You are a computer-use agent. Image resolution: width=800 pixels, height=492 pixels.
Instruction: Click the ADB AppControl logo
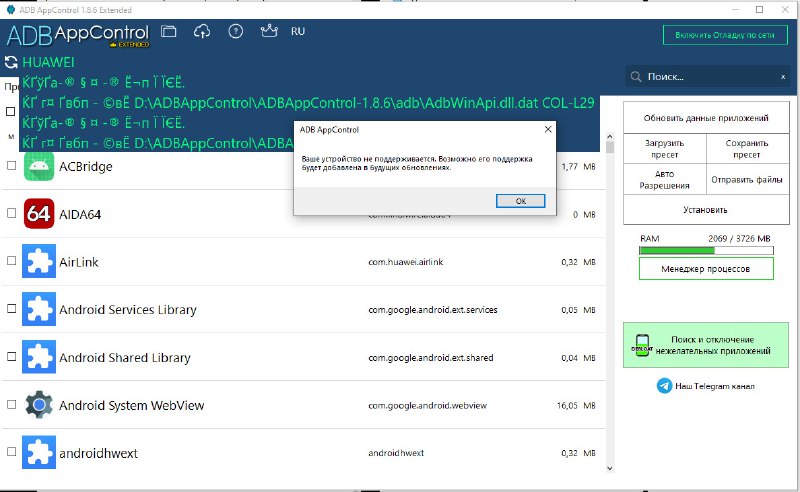coord(78,35)
